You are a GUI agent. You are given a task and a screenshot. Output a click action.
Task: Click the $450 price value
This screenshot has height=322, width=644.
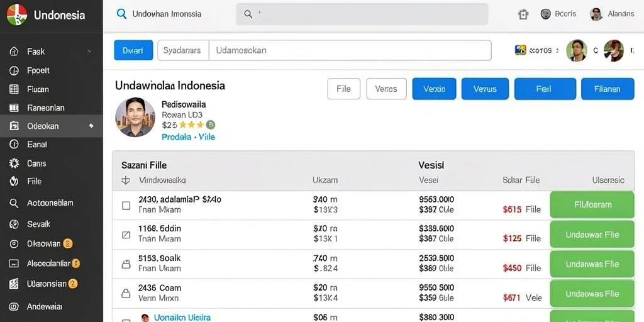pos(512,268)
